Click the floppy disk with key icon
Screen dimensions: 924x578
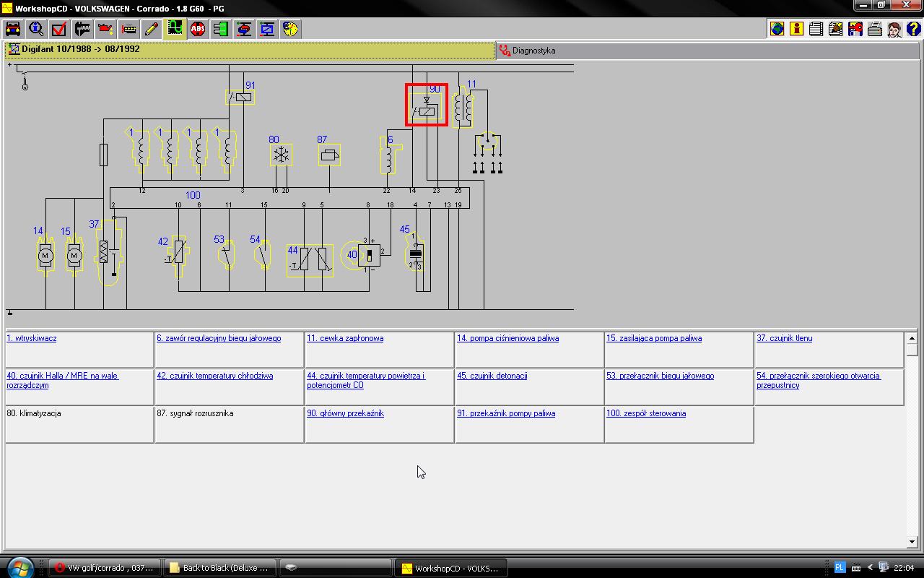(855, 29)
